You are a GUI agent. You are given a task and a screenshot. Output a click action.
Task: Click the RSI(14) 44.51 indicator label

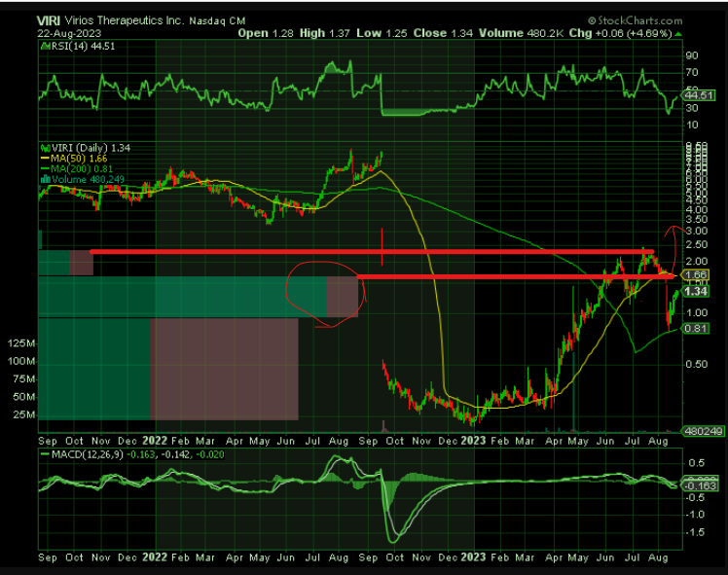click(x=83, y=46)
